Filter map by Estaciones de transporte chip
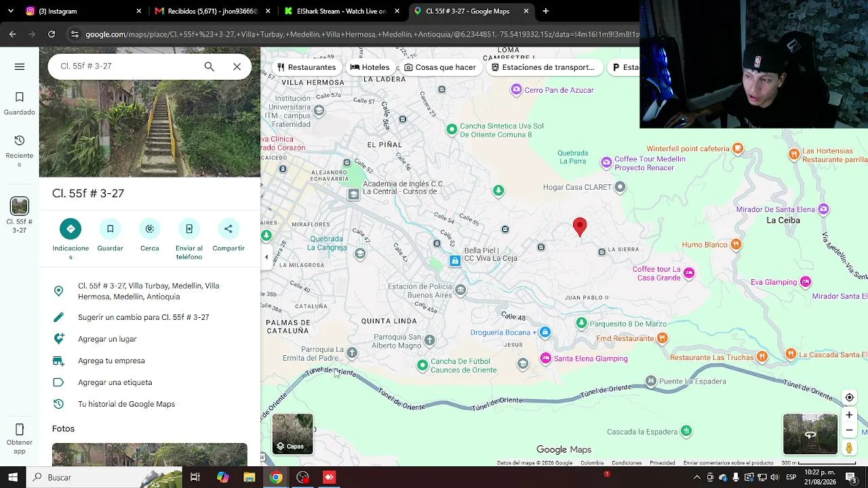Image resolution: width=868 pixels, height=488 pixels. tap(543, 67)
